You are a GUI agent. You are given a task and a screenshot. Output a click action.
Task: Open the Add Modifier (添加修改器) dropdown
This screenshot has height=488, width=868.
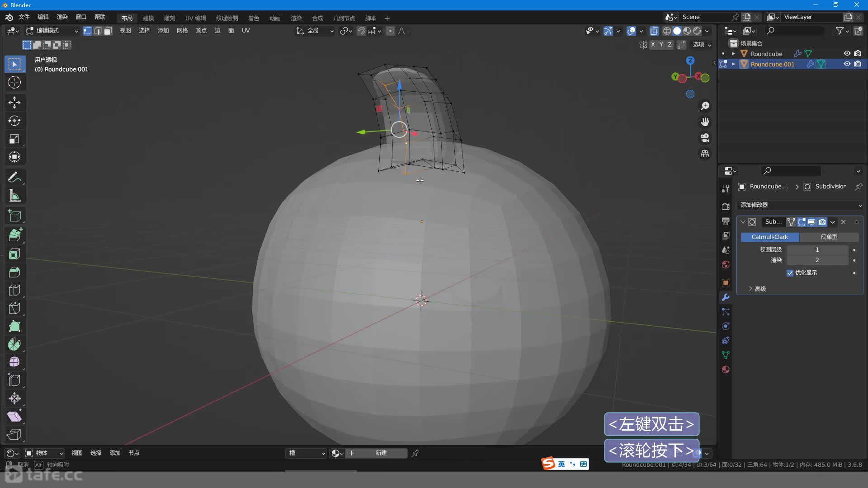800,205
